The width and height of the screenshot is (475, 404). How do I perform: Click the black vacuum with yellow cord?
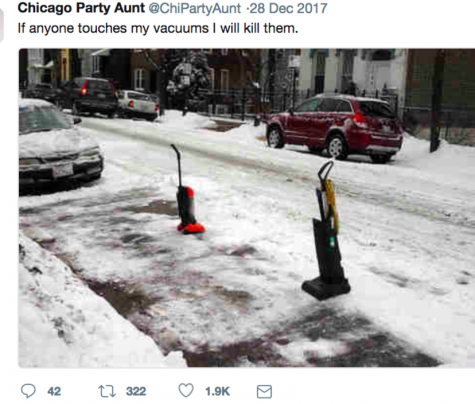(327, 231)
